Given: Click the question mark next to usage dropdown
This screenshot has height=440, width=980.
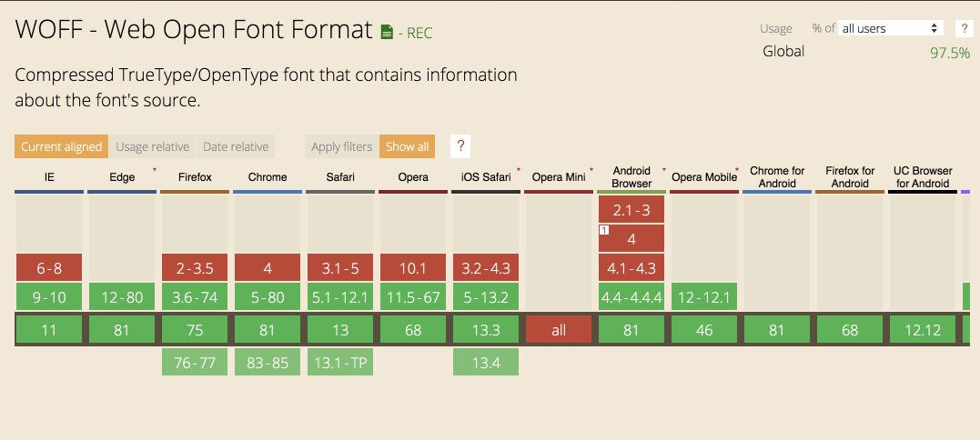Looking at the screenshot, I should (x=964, y=28).
